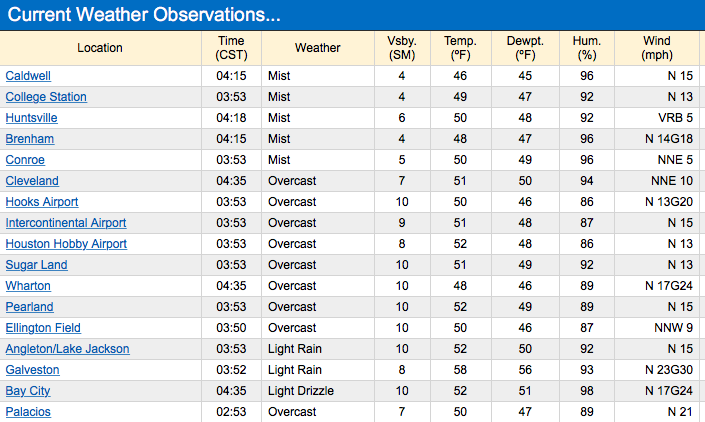Screen dimensions: 705x422
Task: Click the Wind (mph) column header
Action: coord(657,47)
